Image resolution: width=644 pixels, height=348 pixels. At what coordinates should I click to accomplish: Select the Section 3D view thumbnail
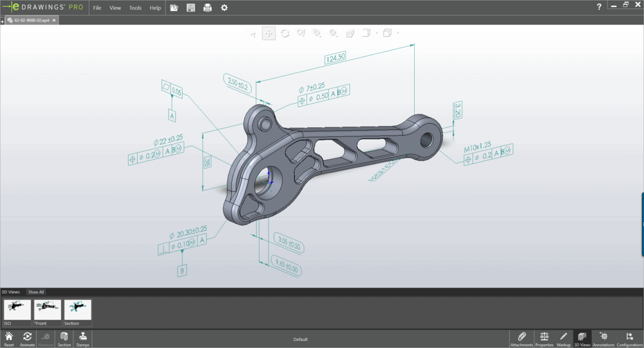78,313
